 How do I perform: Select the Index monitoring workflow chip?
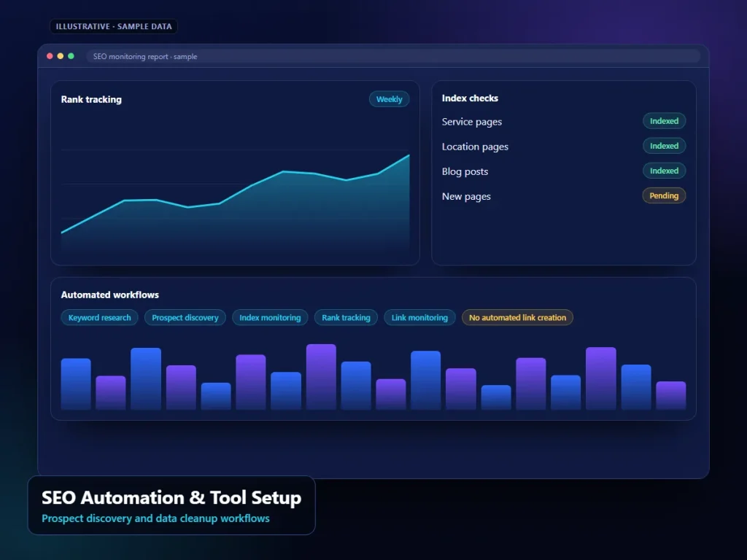[x=270, y=318]
